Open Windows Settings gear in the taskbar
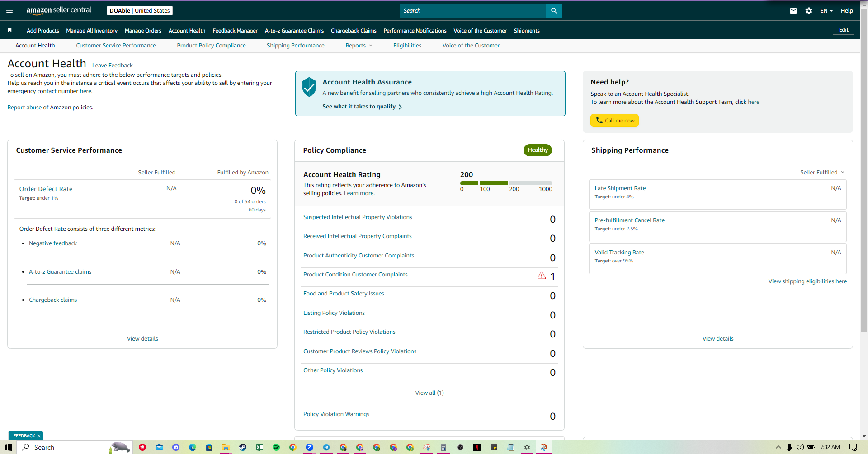Image resolution: width=868 pixels, height=454 pixels. point(527,447)
